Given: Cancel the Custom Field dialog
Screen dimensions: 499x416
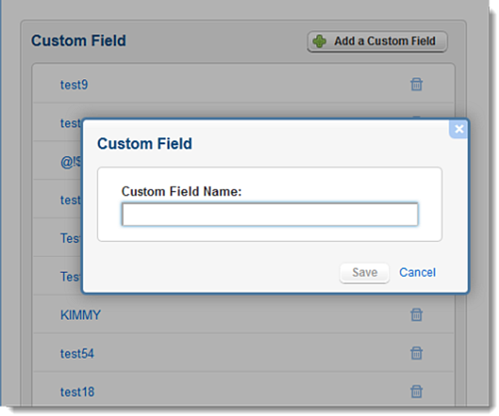Looking at the screenshot, I should tap(417, 273).
